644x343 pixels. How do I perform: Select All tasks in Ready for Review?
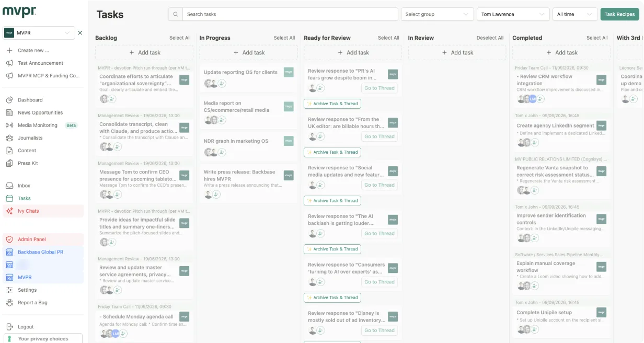point(388,38)
